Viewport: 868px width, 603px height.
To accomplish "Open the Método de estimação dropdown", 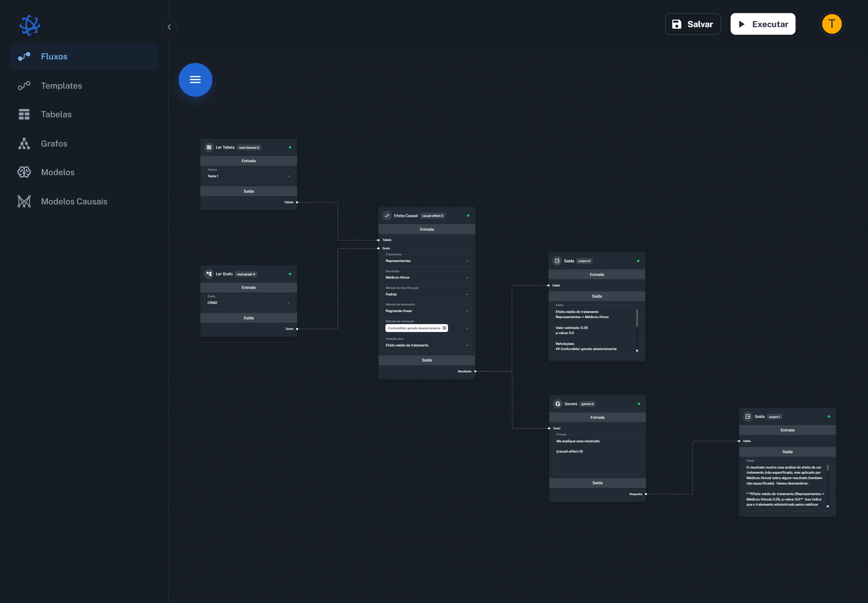I will click(427, 311).
